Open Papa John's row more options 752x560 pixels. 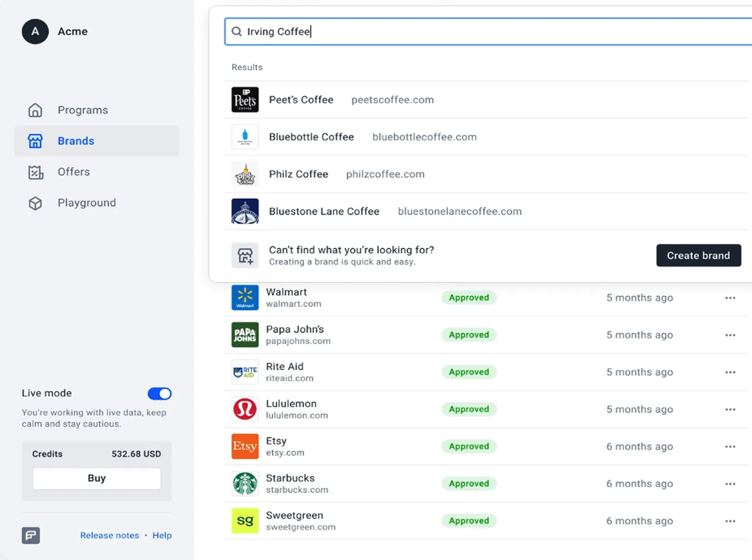[x=730, y=335]
